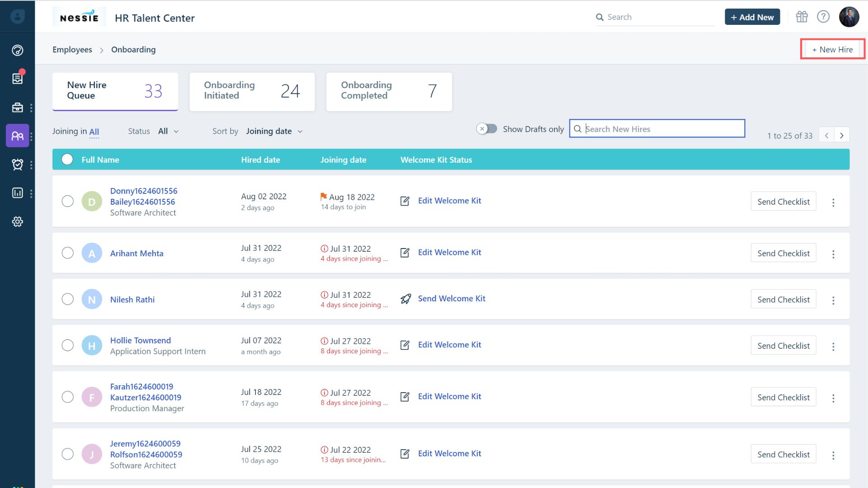Expand the Status All dropdown

click(168, 131)
